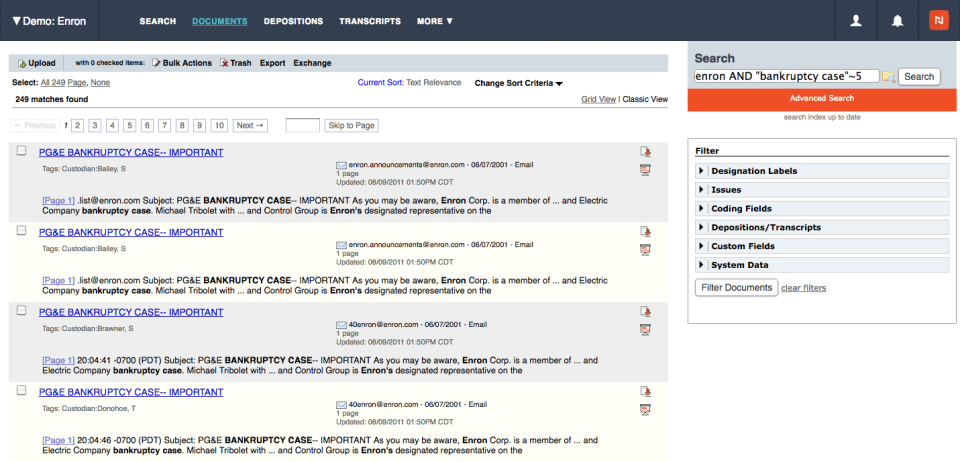Viewport: 960px width, 462px height.
Task: Open presentation icon for Brawner, S document
Action: click(645, 330)
